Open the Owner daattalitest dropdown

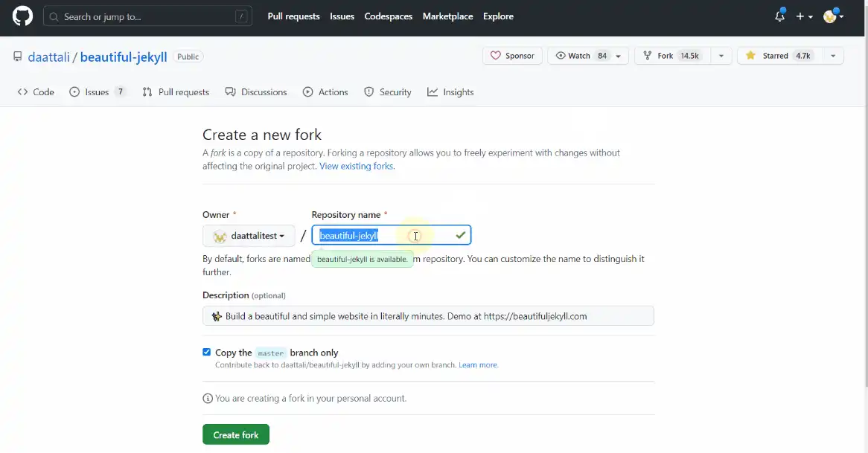(249, 236)
